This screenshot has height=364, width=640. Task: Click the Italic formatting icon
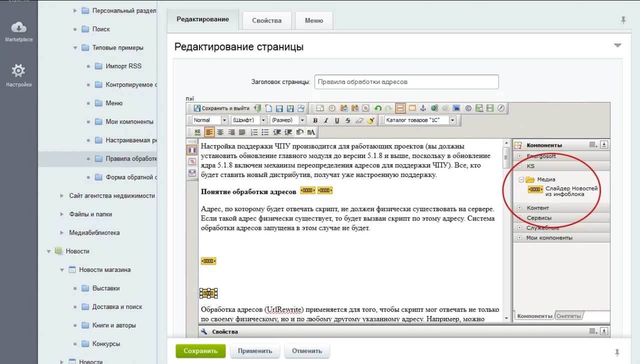tap(326, 120)
